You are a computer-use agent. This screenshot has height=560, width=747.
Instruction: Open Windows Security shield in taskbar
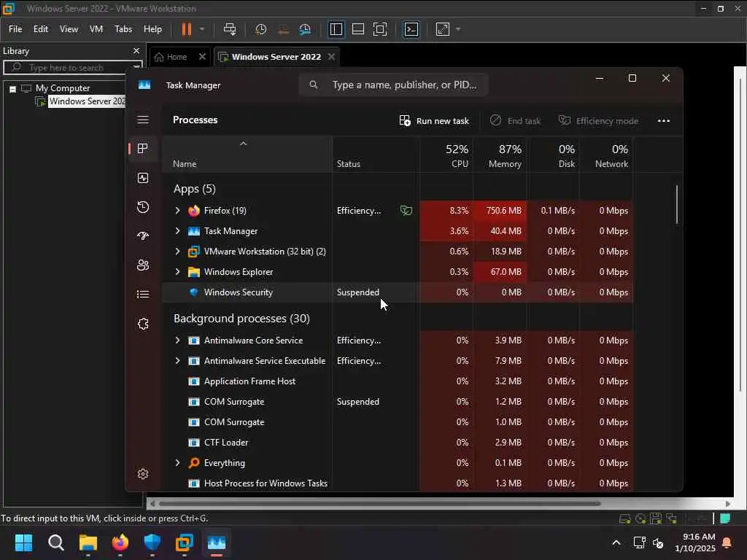[152, 542]
